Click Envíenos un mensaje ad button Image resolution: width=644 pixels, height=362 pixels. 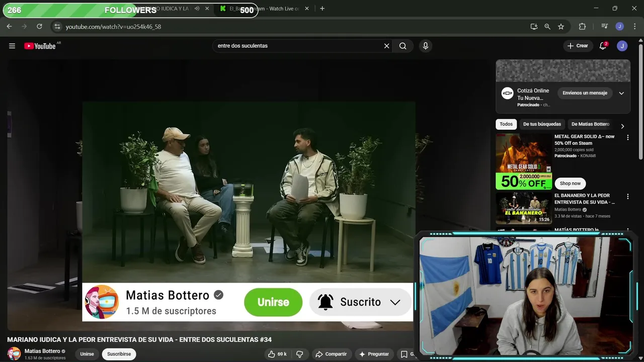(585, 93)
